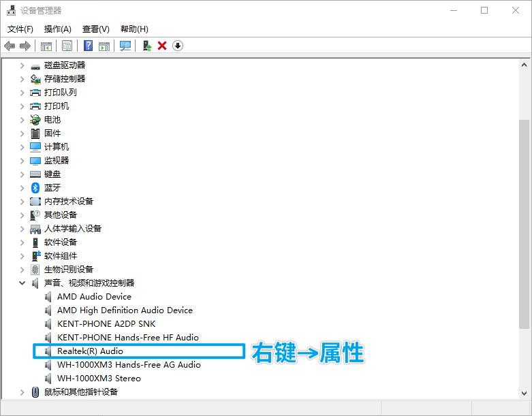This screenshot has width=532, height=416.
Task: Expand the 软件组件 category
Action: (22, 256)
